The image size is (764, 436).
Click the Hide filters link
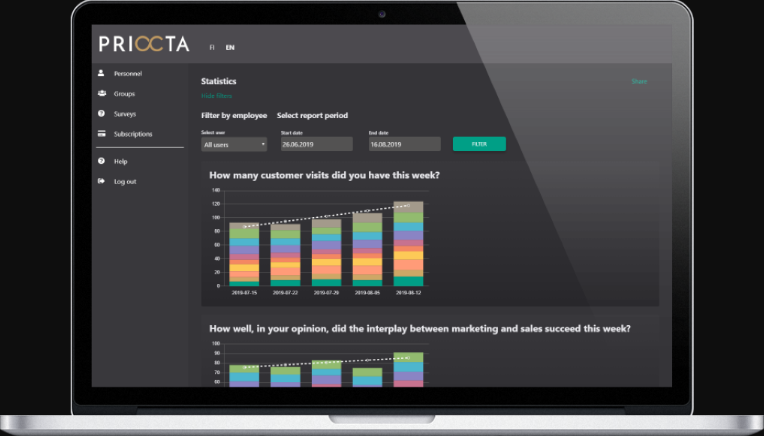click(x=217, y=96)
